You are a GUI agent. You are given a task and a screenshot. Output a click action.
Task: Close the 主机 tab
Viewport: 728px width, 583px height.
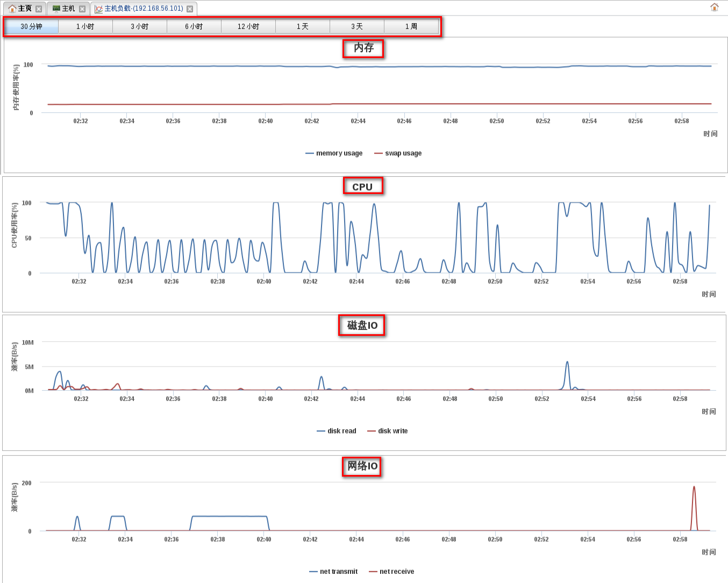[x=82, y=9]
